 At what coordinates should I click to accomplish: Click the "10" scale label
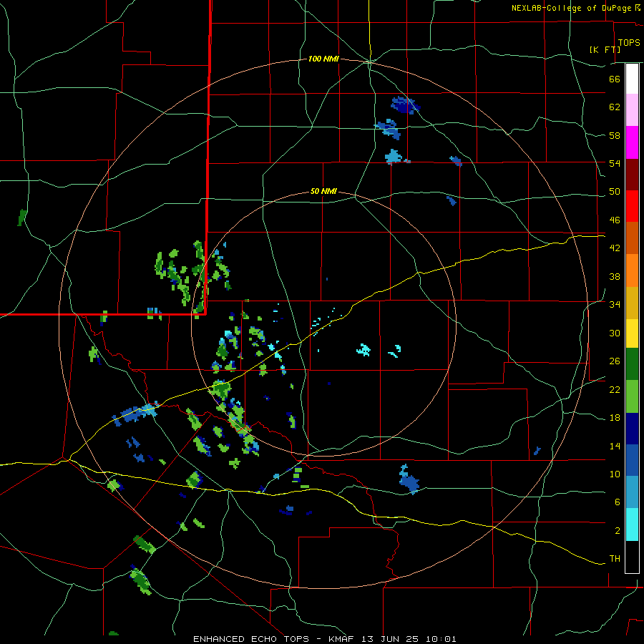(x=615, y=474)
